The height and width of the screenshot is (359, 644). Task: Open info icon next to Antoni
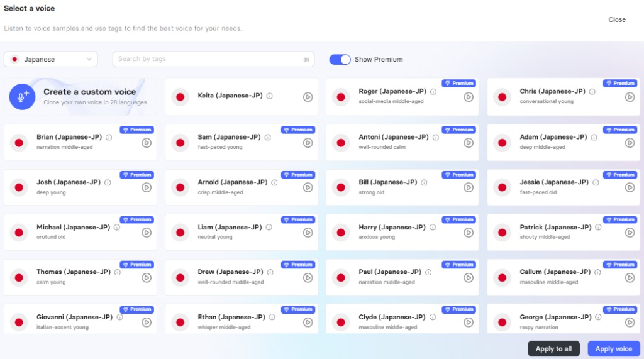point(436,137)
